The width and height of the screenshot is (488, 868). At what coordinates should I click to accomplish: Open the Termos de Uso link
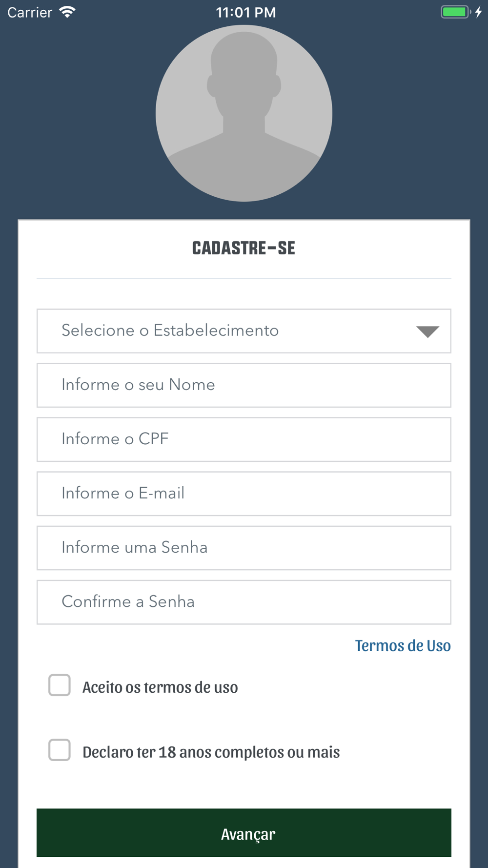point(403,645)
